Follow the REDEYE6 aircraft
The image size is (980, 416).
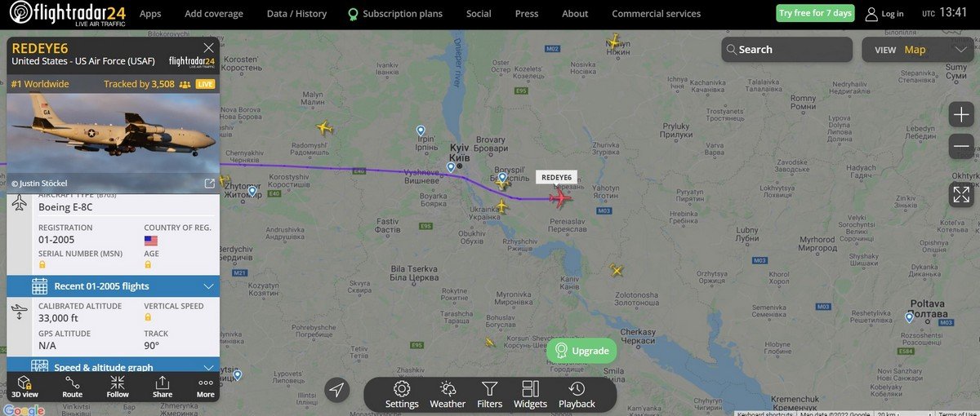(118, 387)
